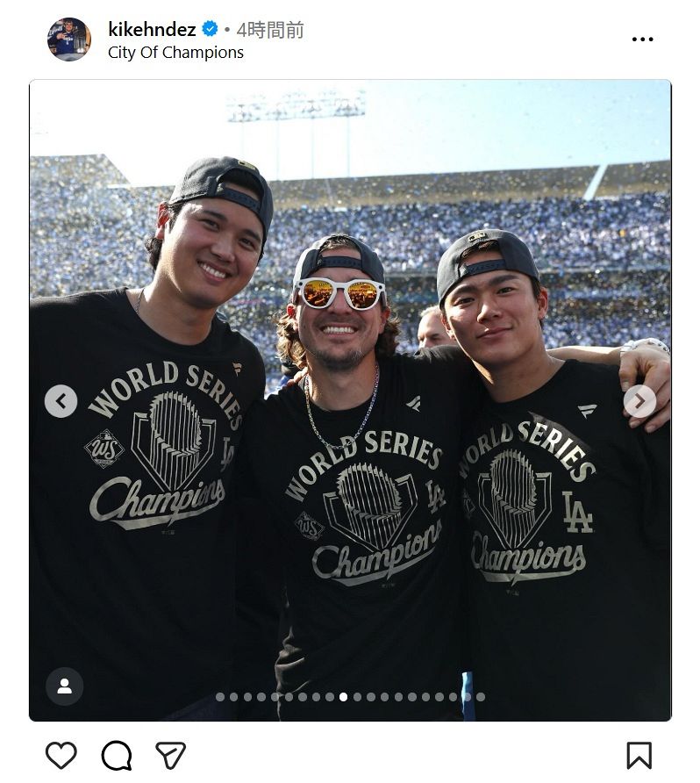Click the 4時間前 timestamp
Image resolution: width=700 pixels, height=783 pixels.
pos(270,30)
